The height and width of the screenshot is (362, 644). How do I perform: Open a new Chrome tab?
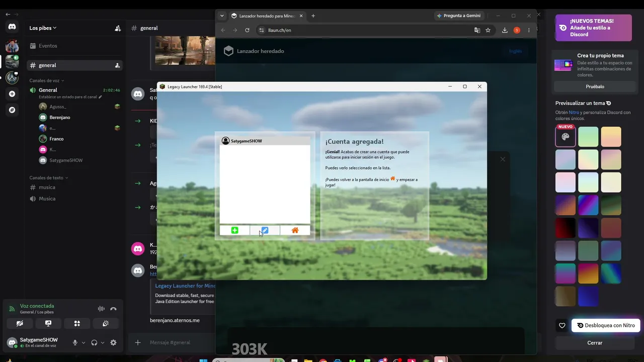[x=313, y=16]
